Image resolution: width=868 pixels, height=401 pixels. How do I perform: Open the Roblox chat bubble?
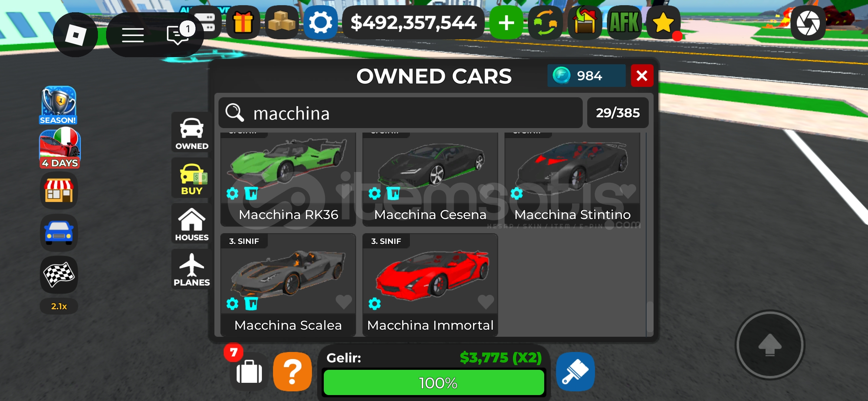tap(178, 35)
